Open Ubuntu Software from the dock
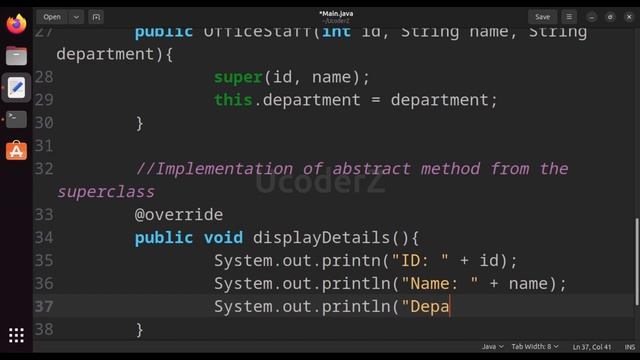 tap(16, 150)
